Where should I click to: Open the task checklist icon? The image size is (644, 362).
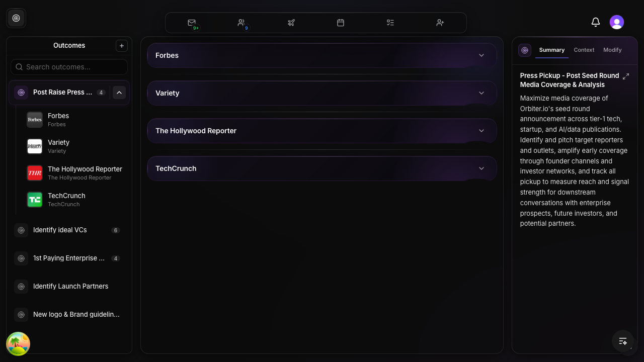pos(390,23)
